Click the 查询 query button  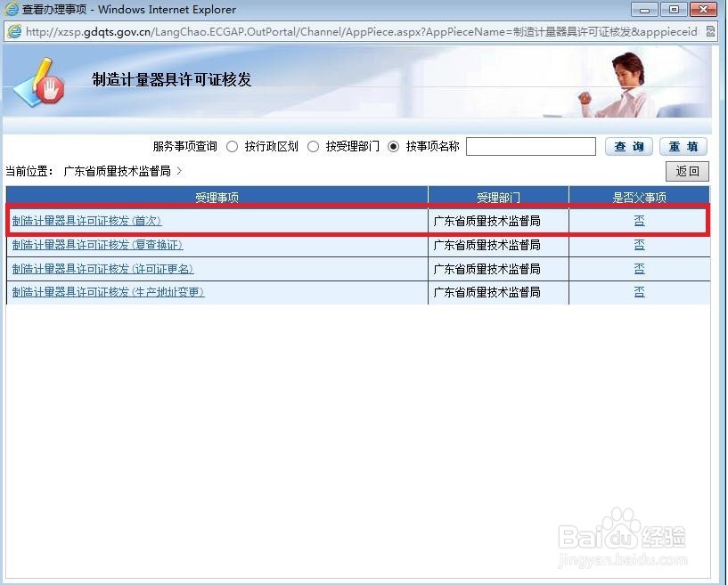[628, 146]
